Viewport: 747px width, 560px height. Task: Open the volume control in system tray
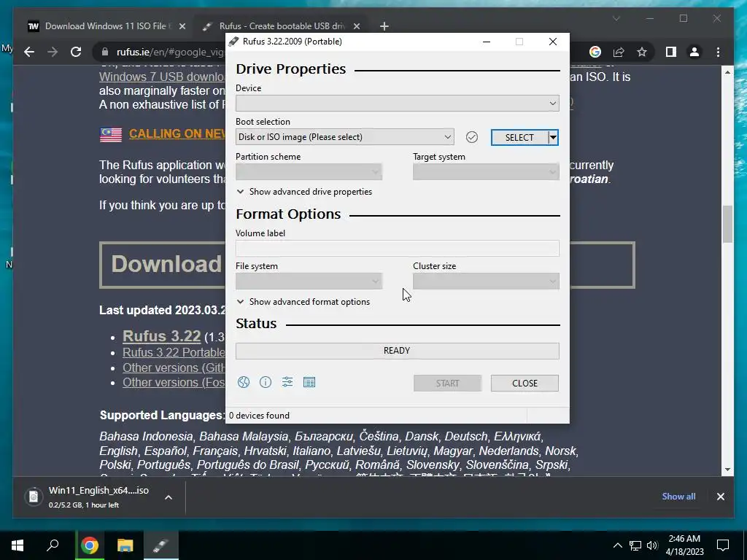coord(652,545)
